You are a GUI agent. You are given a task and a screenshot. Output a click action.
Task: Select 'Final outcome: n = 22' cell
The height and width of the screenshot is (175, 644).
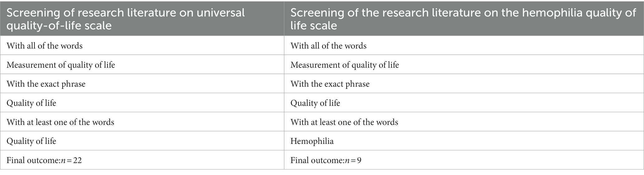point(142,160)
